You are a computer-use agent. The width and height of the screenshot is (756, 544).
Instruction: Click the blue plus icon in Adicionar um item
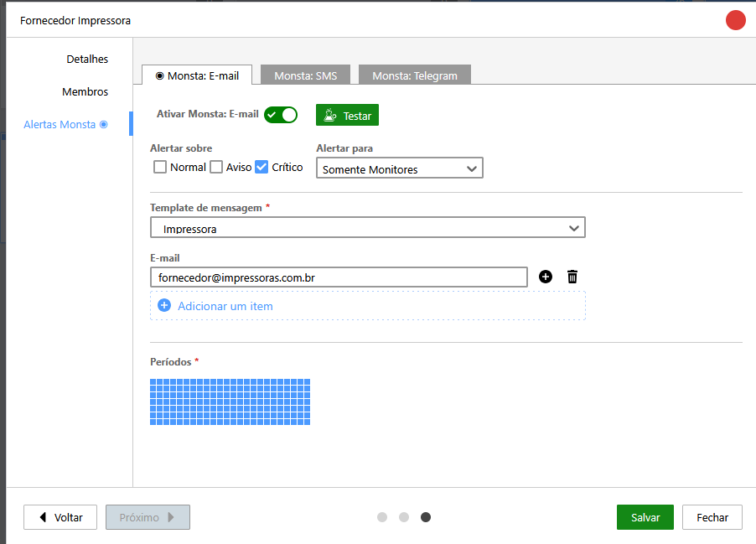(x=164, y=306)
